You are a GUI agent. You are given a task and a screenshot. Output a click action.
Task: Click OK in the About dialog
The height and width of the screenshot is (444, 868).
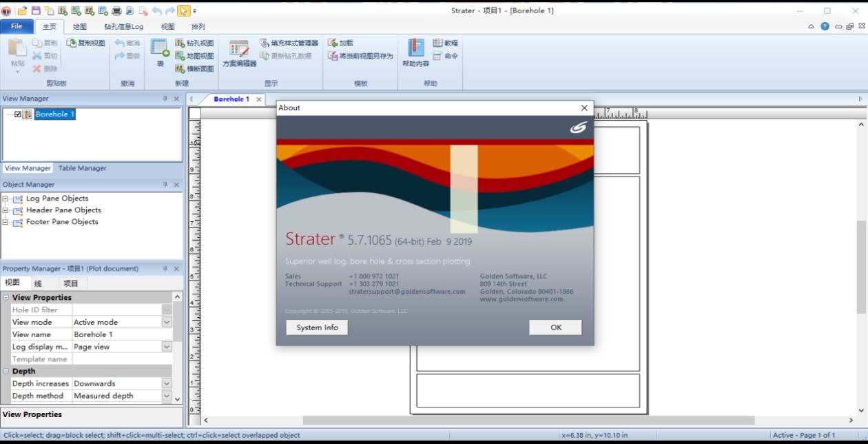click(556, 327)
